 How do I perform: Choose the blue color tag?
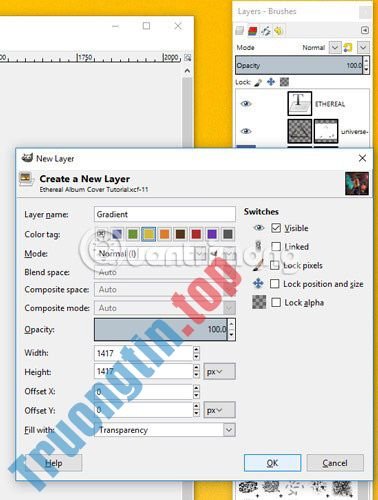(117, 234)
